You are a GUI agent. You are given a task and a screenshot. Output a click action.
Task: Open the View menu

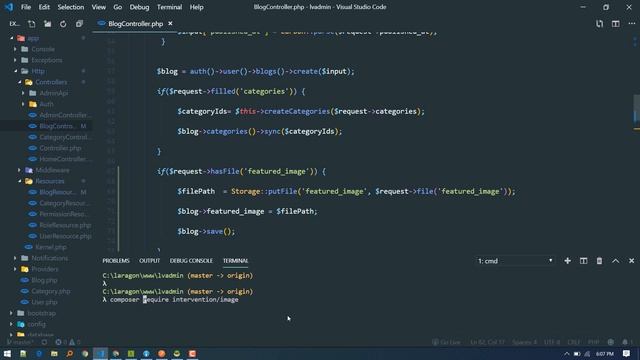click(98, 7)
